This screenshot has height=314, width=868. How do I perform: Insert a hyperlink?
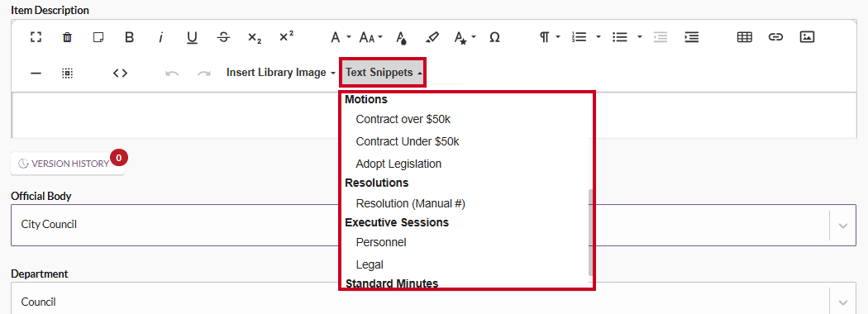tap(775, 37)
